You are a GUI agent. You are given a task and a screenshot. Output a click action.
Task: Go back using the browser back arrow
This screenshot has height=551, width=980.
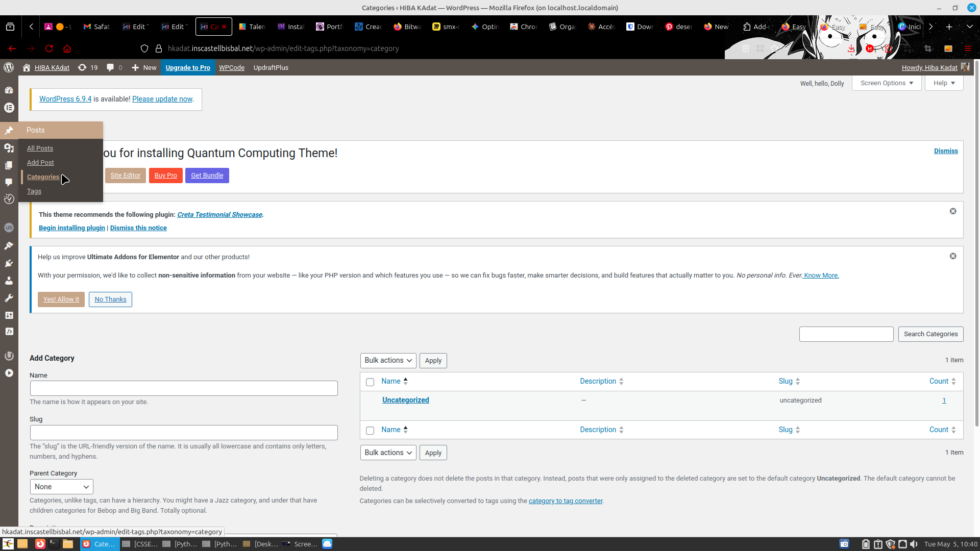[x=12, y=48]
